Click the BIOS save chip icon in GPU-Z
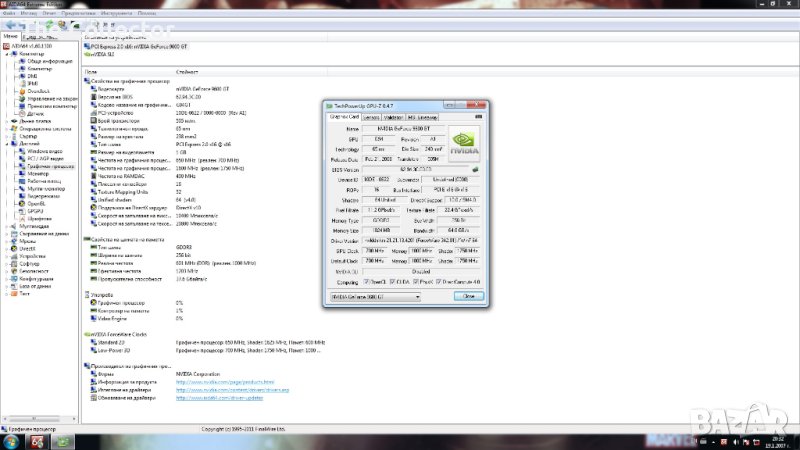 point(476,170)
